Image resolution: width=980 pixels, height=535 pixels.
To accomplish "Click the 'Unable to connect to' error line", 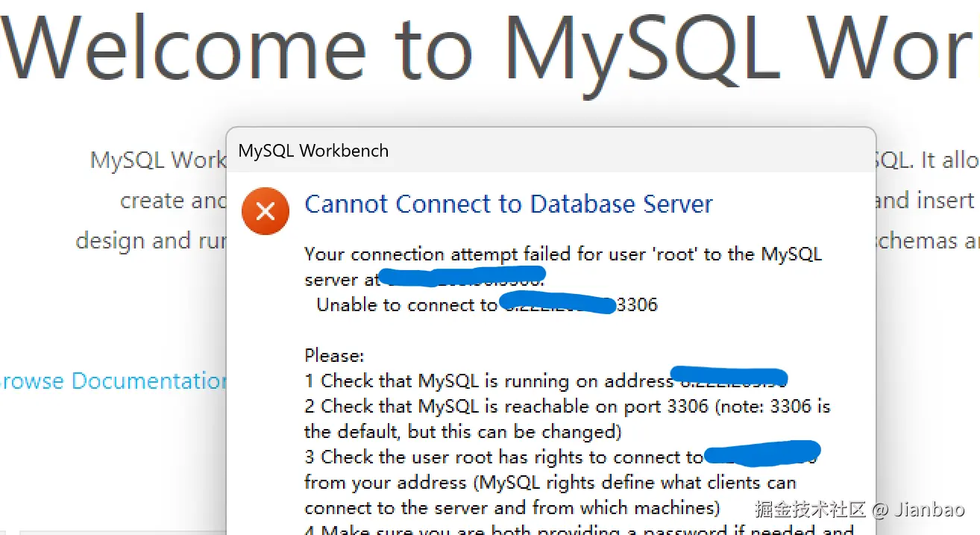I will (406, 304).
